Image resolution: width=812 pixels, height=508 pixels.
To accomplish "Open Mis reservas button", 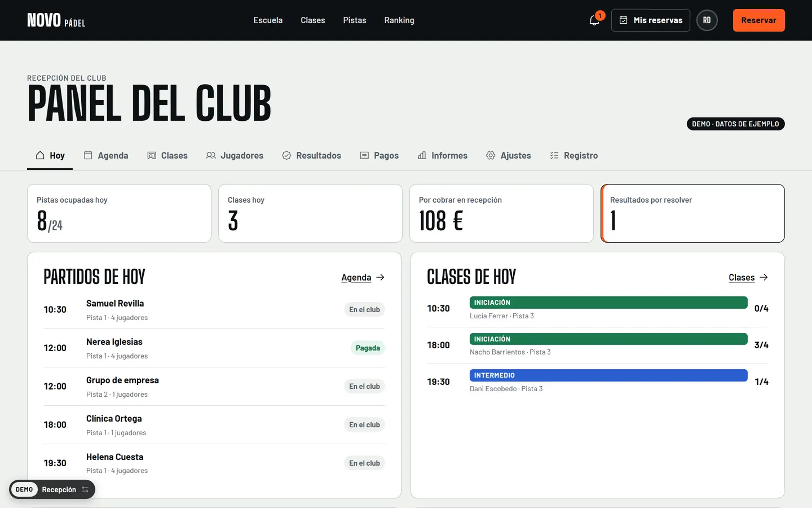I will pos(651,20).
